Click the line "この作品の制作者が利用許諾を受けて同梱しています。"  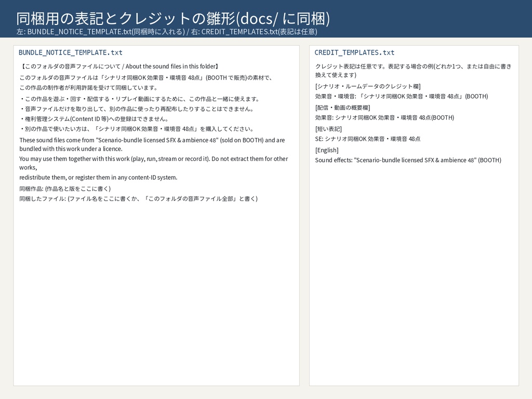(89, 87)
